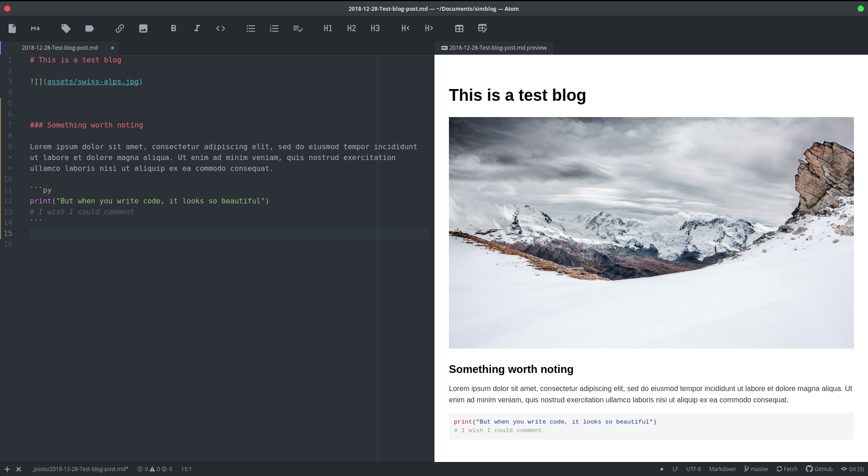The image size is (868, 476).
Task: Click line number 7 in the gutter
Action: click(x=10, y=125)
